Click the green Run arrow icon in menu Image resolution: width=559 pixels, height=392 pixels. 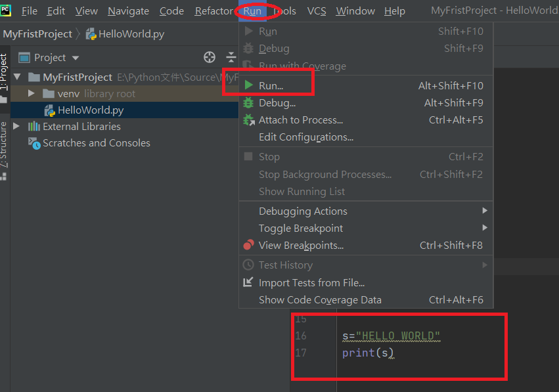pos(248,84)
